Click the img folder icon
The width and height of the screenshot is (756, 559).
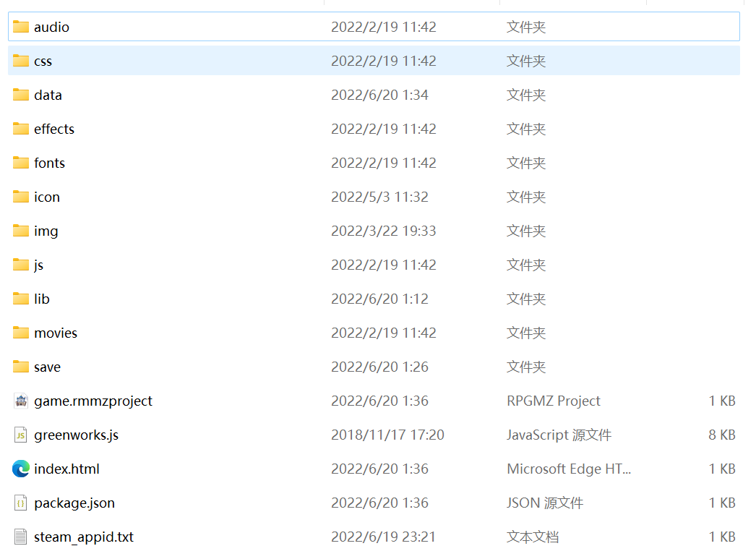click(21, 231)
